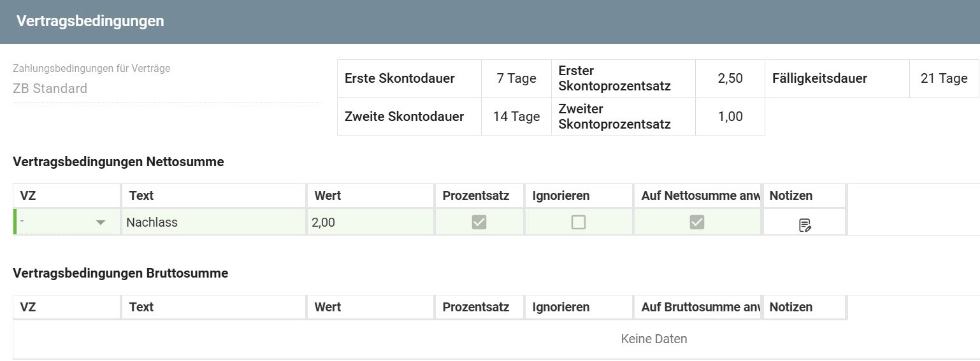Edit the Wert cell showing 2,00
Screen dimensions: 980x361
(x=370, y=222)
